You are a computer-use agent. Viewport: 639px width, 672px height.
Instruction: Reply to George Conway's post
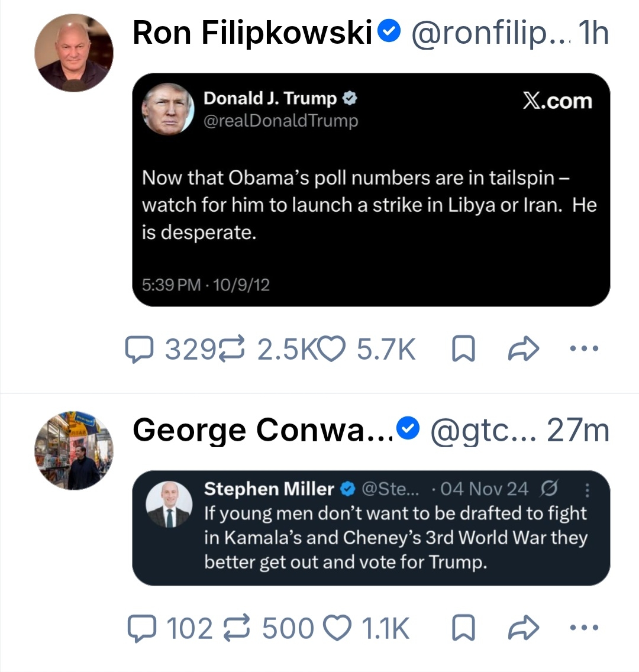click(141, 628)
